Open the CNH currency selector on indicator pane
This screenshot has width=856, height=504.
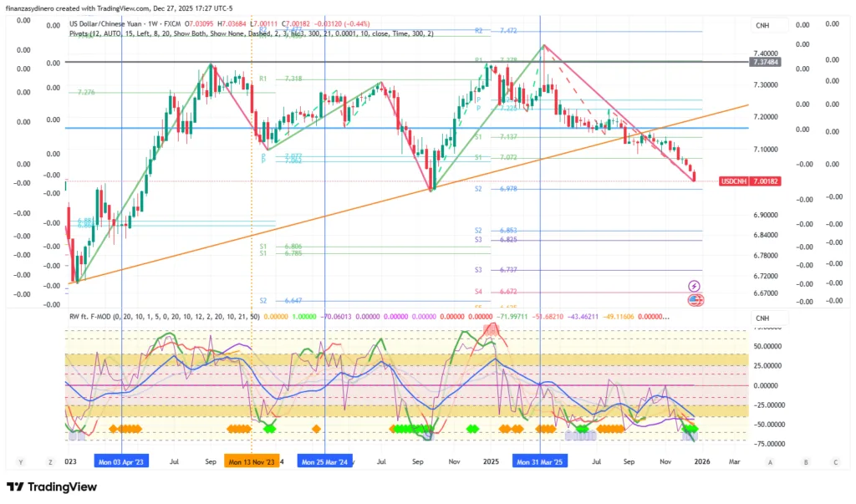pyautogui.click(x=762, y=318)
